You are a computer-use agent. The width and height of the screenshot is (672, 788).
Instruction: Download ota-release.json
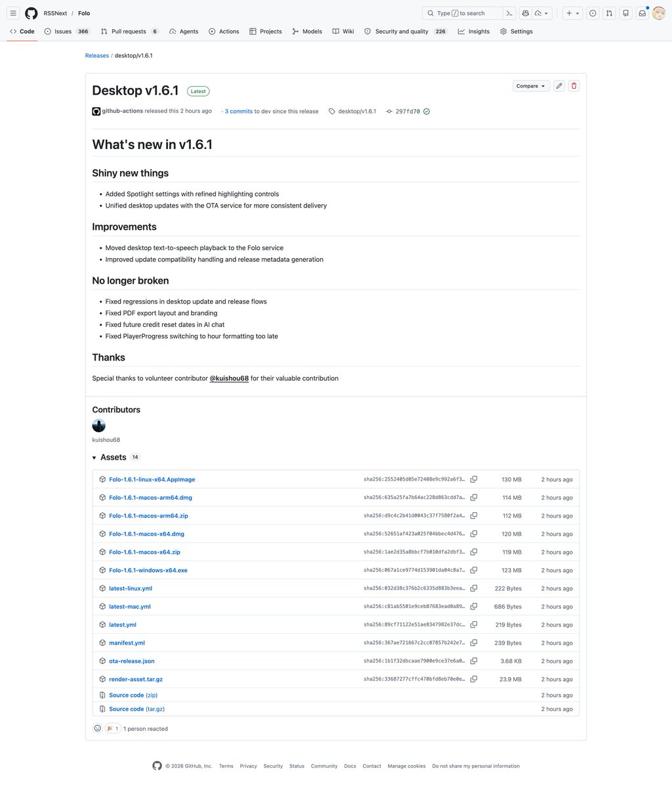tap(132, 661)
